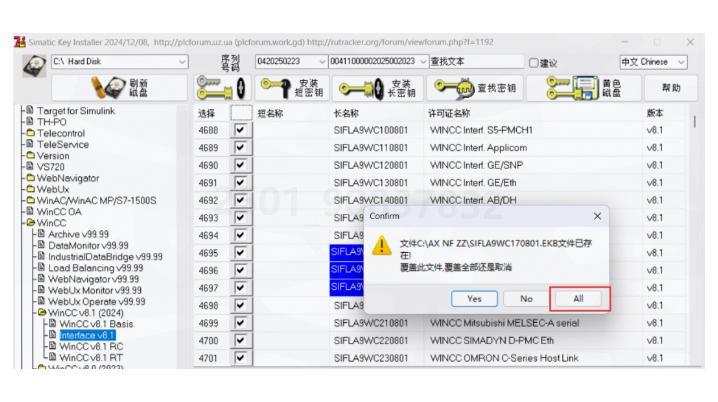718x402 pixels.
Task: Click the install short key icon button
Action: 292,88
